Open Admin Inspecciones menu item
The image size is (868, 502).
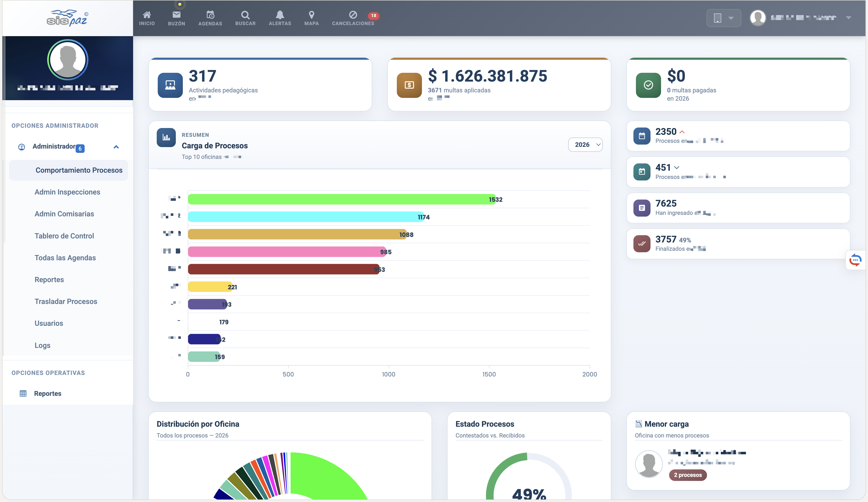(68, 192)
